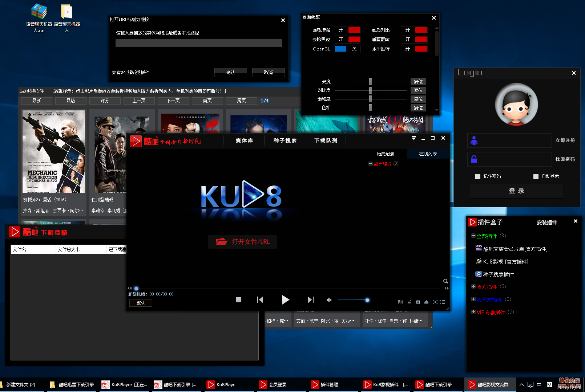The width and height of the screenshot is (585, 392).
Task: Skip to previous track in Ku8 player
Action: click(x=260, y=300)
